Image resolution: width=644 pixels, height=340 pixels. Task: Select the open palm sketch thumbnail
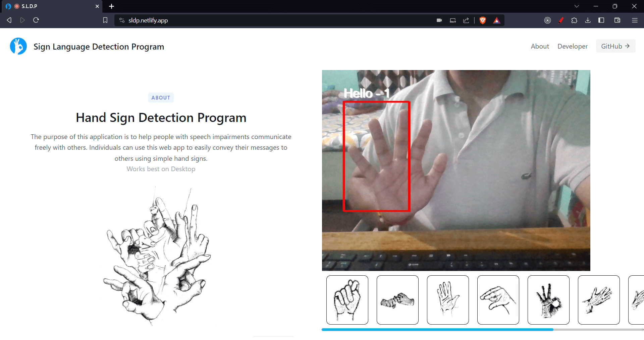(448, 300)
